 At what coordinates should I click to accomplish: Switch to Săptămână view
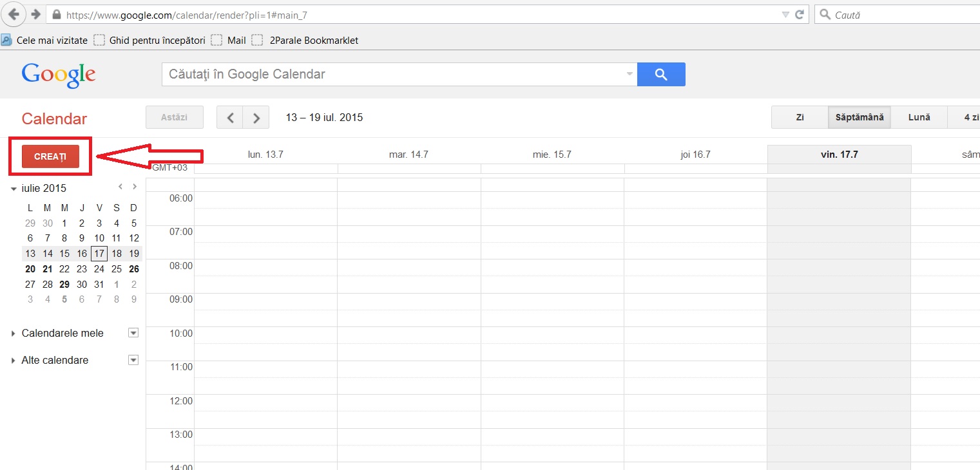[x=860, y=118]
